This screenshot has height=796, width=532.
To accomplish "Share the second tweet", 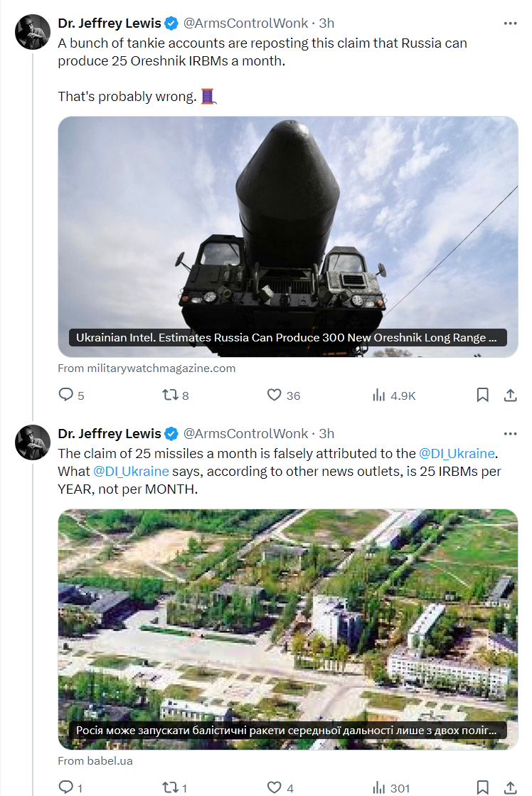I will tap(510, 787).
